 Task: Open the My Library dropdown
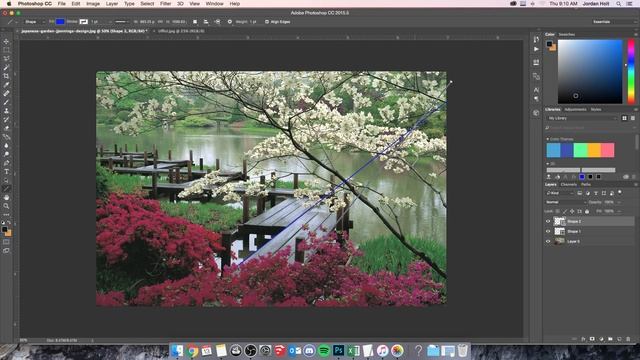coord(582,118)
